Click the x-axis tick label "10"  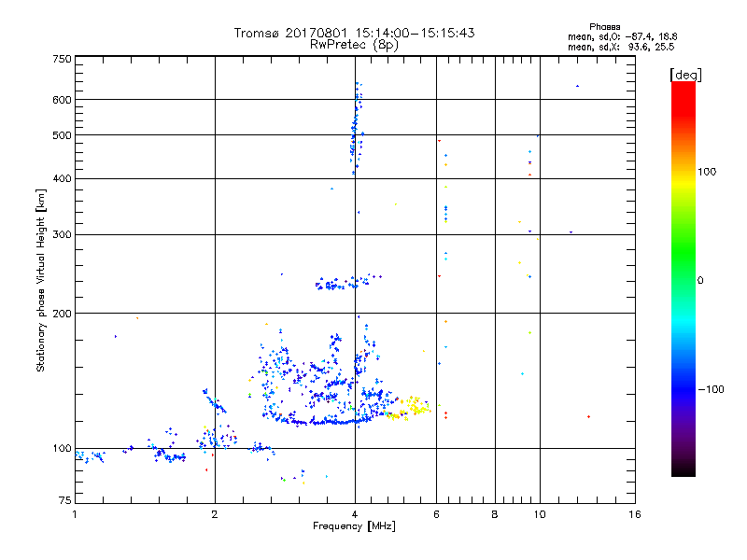540,514
